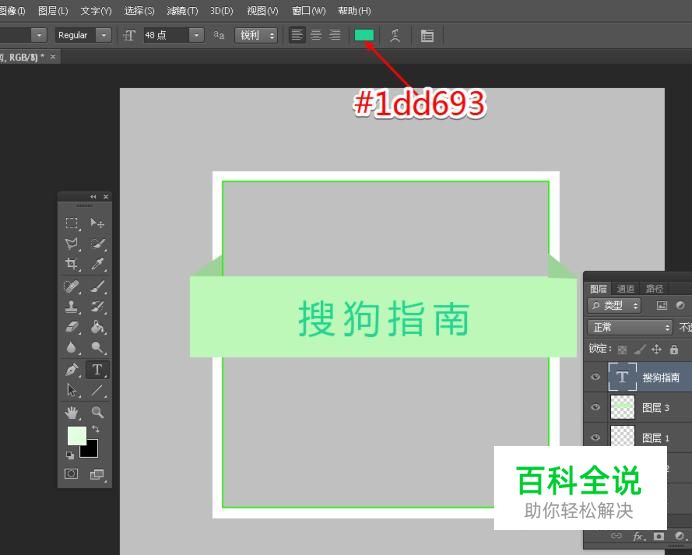Open the 视图(V) menu
Screen dimensions: 692x555
[262, 11]
